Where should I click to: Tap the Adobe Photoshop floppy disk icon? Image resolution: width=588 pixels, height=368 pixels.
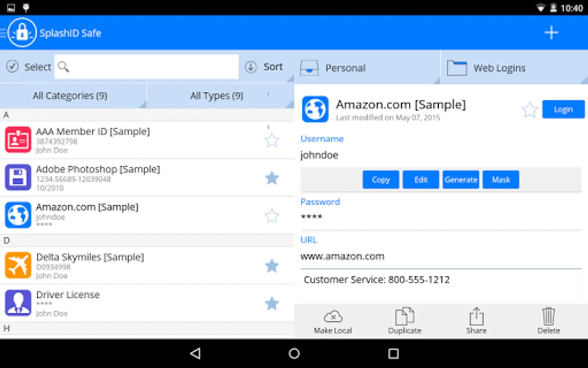[18, 177]
